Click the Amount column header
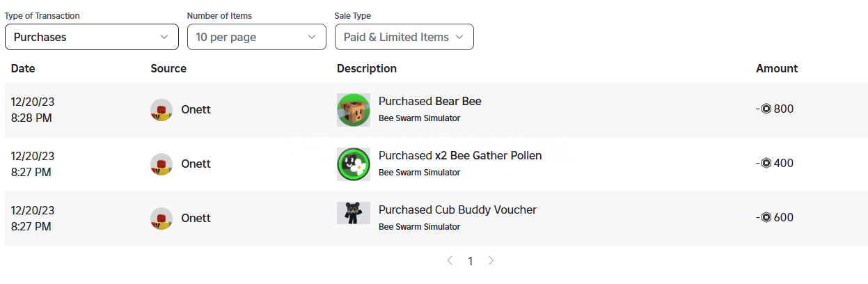The height and width of the screenshot is (284, 868). 777,68
